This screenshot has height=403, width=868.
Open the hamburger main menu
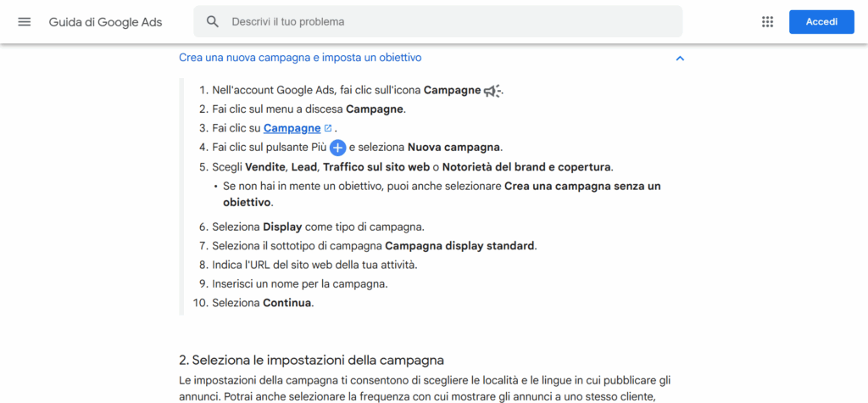click(25, 21)
